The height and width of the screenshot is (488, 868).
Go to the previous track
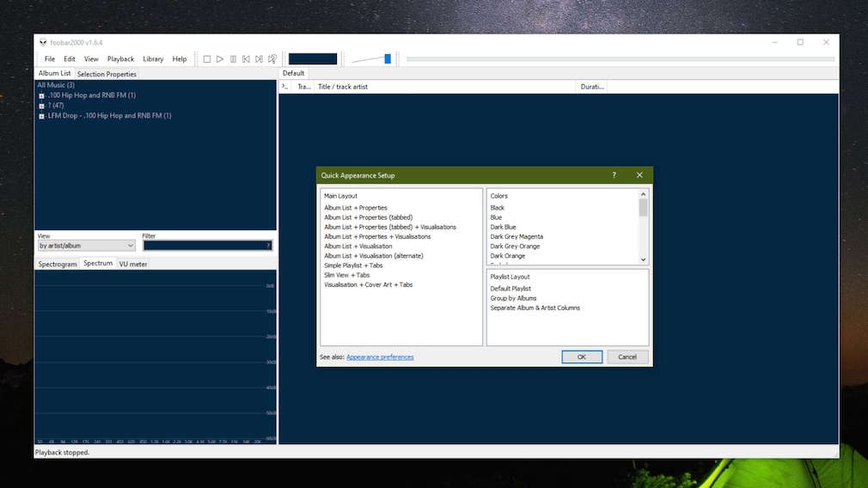[x=247, y=58]
